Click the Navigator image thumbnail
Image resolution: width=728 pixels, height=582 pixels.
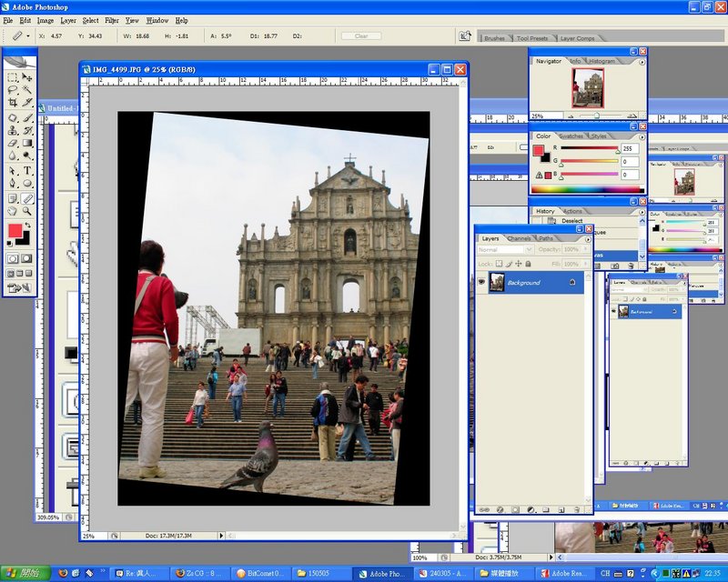[587, 88]
